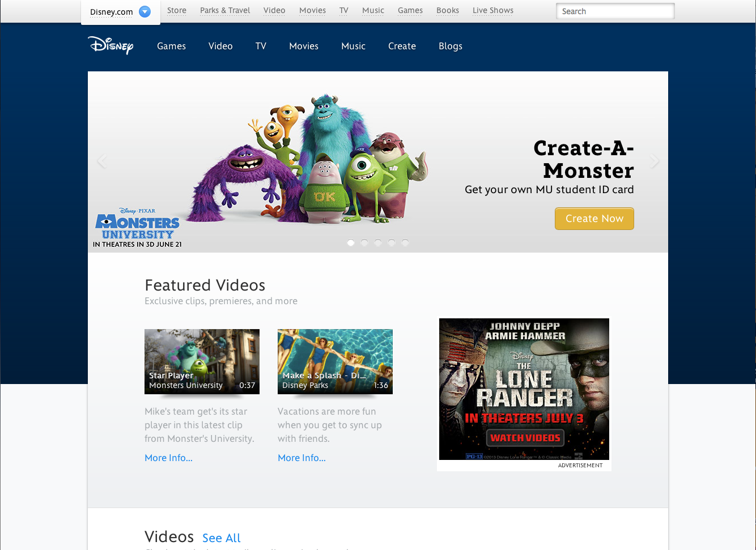This screenshot has height=550, width=756.
Task: Click the Create Now button
Action: (x=594, y=218)
